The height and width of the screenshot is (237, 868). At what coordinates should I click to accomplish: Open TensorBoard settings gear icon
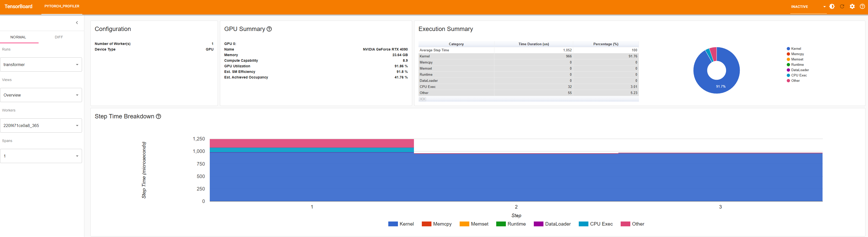(852, 6)
